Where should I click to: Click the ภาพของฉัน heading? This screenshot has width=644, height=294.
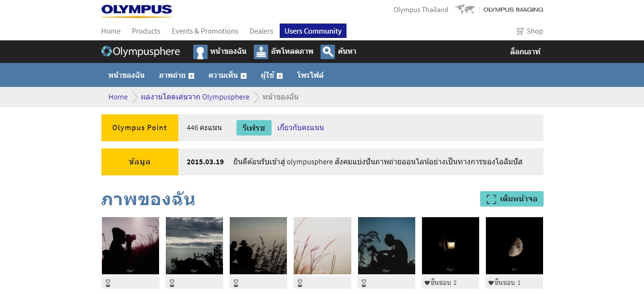click(148, 199)
